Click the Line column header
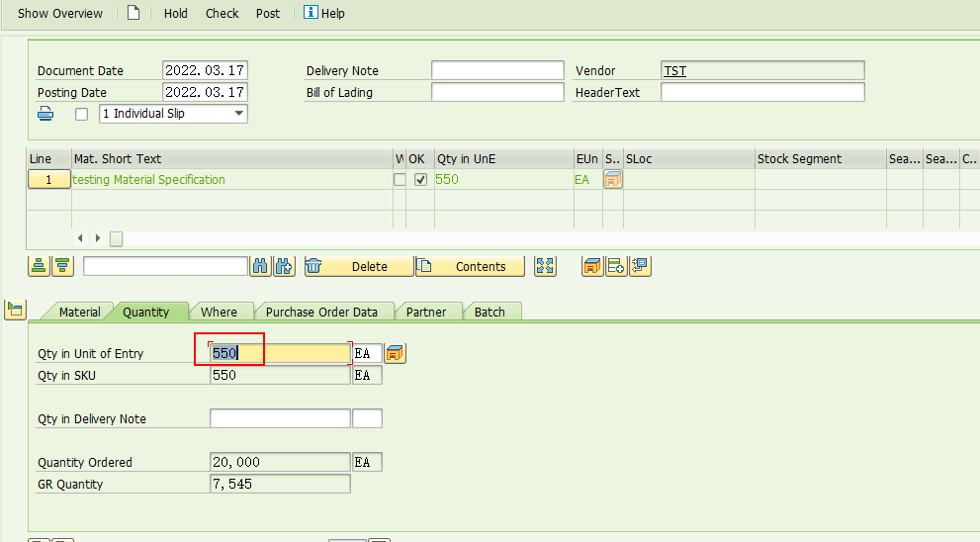Image resolution: width=980 pixels, height=542 pixels. point(48,159)
